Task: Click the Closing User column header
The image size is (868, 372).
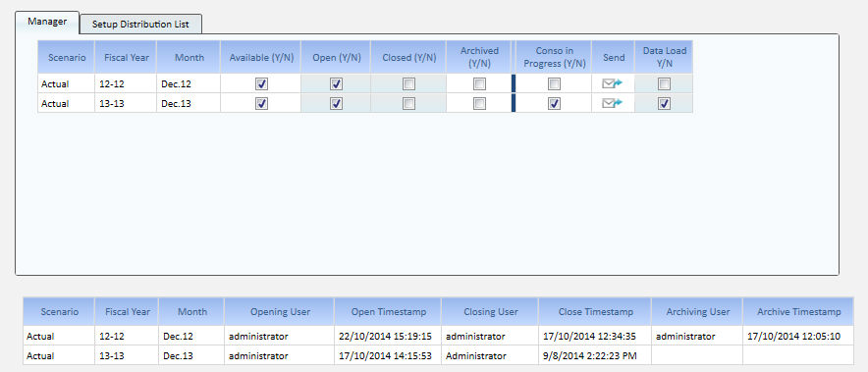Action: 491,312
